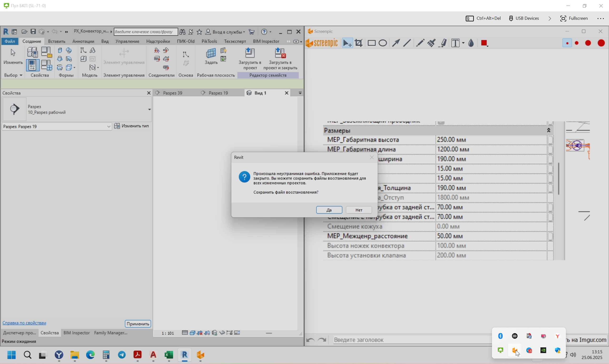Expand quick access toolbar overflow arrows
This screenshot has height=364, width=609.
(x=66, y=32)
